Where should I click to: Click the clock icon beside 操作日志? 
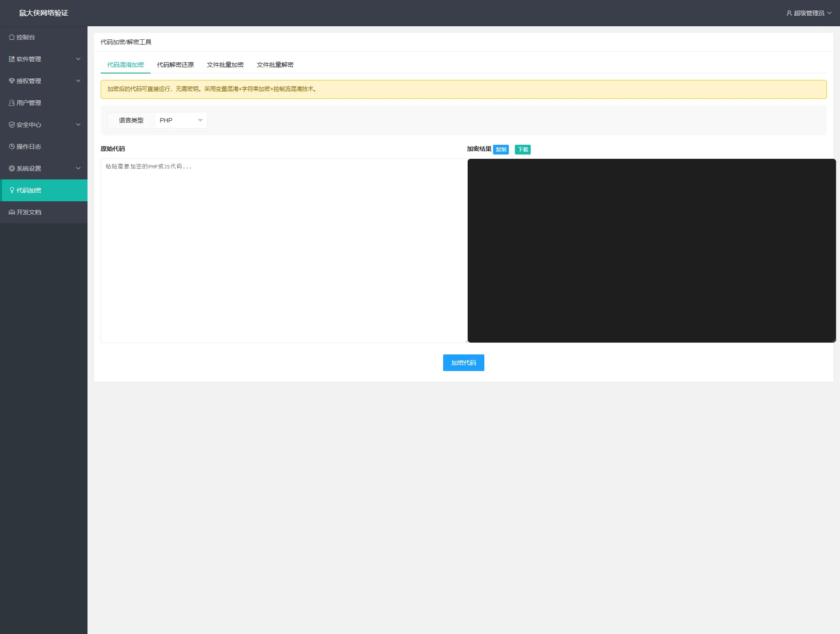pos(12,147)
